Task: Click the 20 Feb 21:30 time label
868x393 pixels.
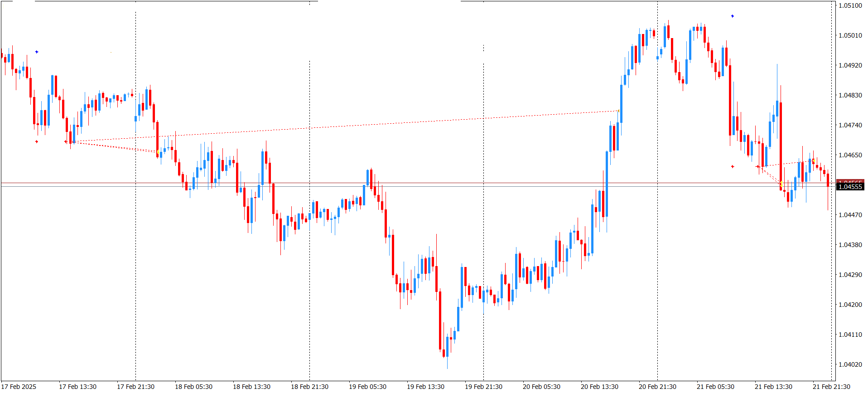Action: point(657,387)
